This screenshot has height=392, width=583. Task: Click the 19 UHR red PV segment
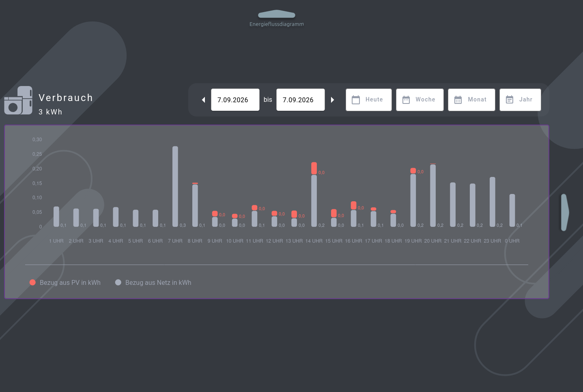point(413,171)
